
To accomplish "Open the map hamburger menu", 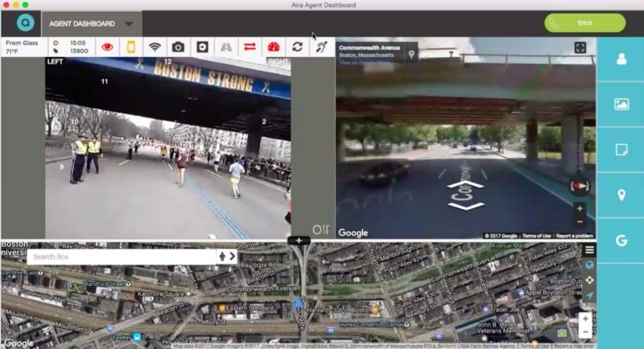I will click(589, 250).
